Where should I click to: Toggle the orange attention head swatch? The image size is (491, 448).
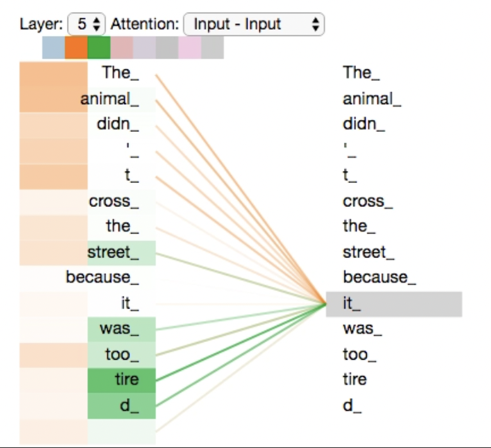pyautogui.click(x=76, y=47)
